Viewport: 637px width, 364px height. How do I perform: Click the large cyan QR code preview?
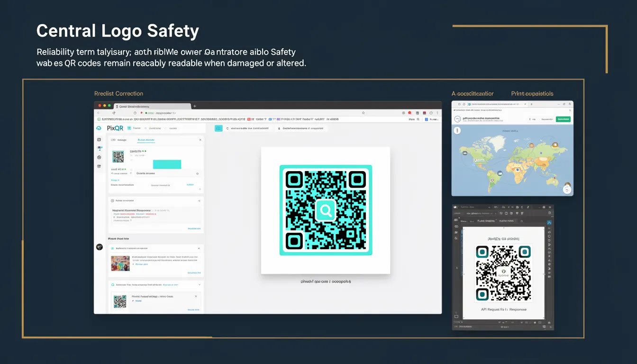pos(326,210)
